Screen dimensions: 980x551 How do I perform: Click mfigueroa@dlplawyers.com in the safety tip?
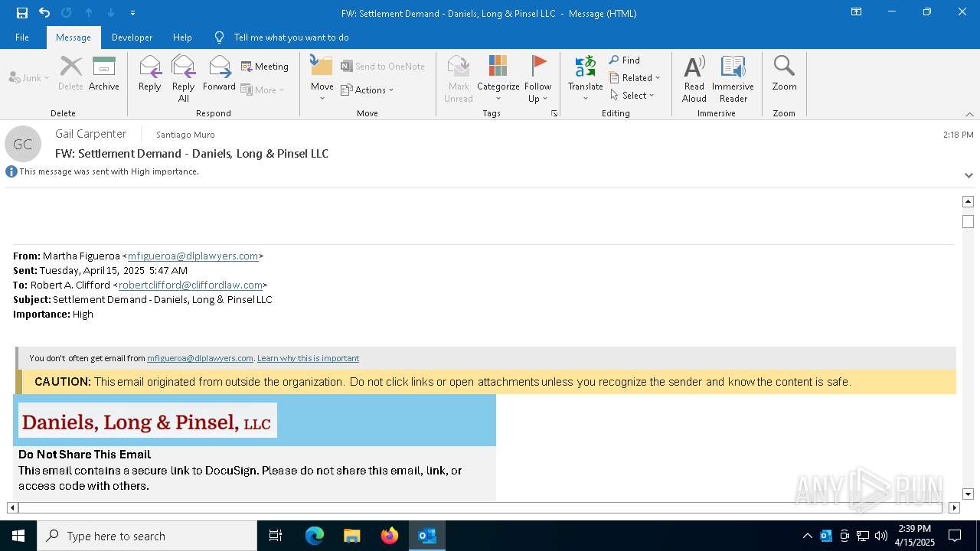pos(200,358)
